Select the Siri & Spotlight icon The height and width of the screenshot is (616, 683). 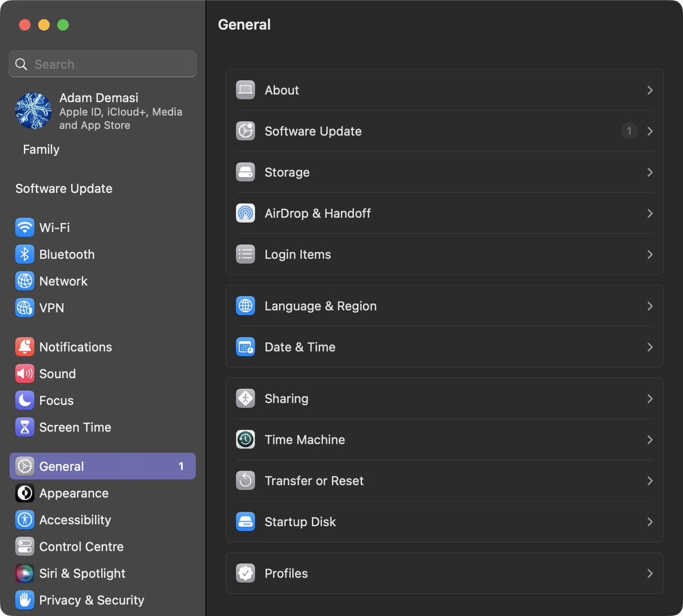(24, 573)
